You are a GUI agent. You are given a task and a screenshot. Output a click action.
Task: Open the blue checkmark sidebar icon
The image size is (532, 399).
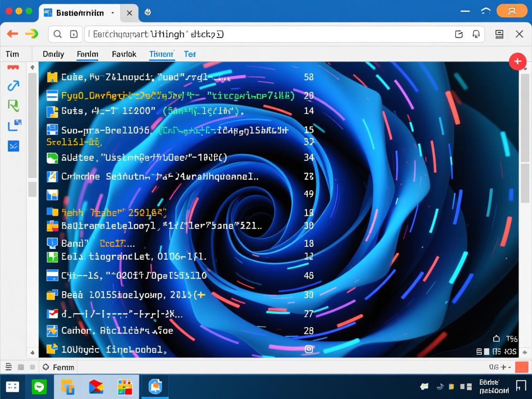pos(13,146)
